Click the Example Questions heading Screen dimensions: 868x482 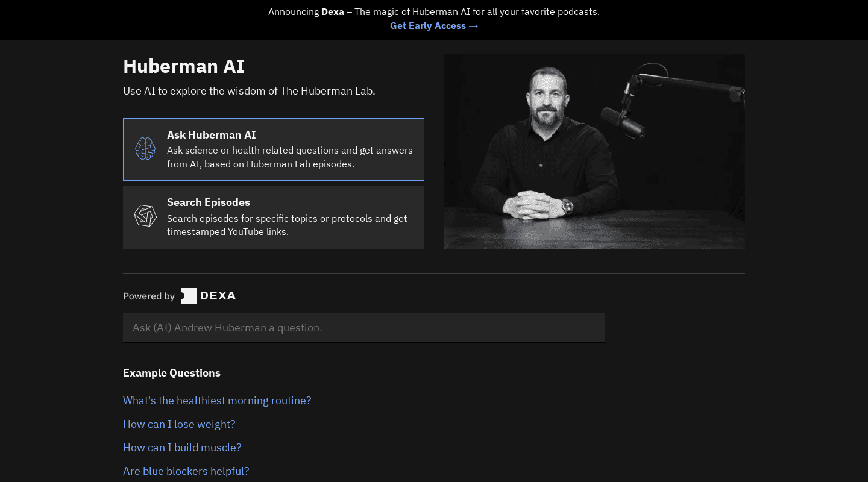tap(172, 373)
